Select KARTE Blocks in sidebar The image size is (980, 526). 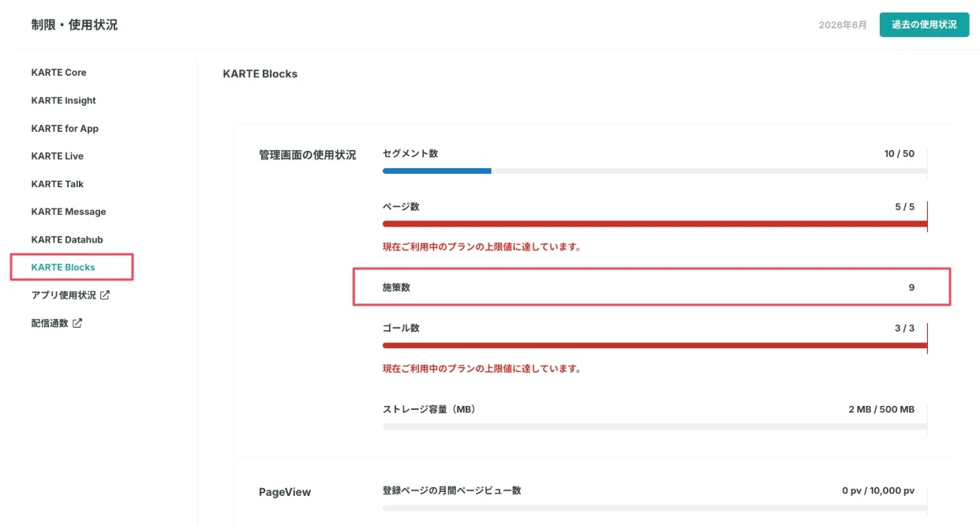coord(63,268)
